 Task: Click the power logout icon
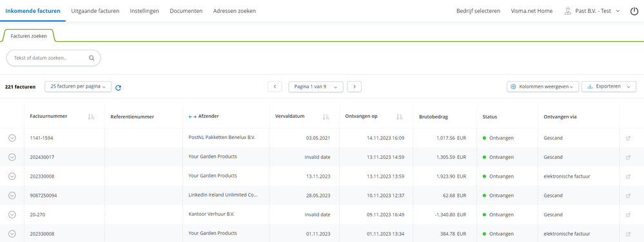[x=634, y=11]
